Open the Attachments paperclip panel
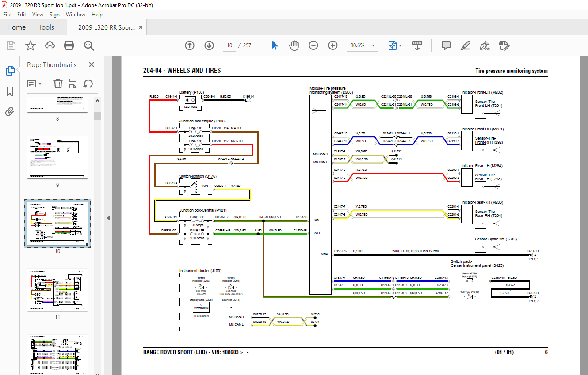This screenshot has width=588, height=375. tap(10, 112)
